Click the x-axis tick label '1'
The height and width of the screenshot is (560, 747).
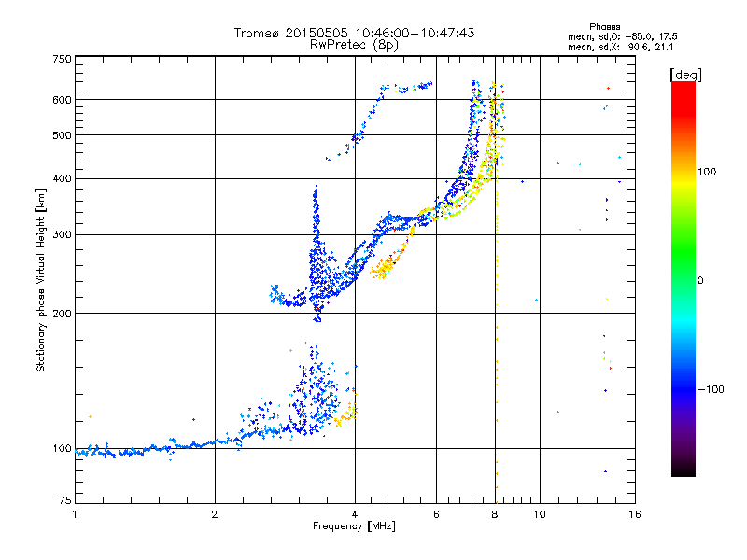(75, 514)
